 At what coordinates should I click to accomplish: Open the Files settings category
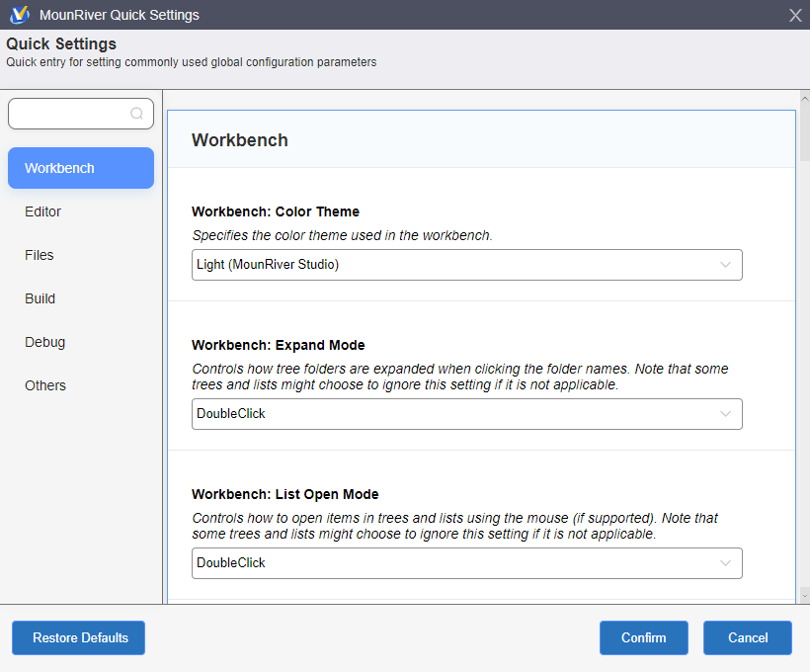(x=40, y=255)
